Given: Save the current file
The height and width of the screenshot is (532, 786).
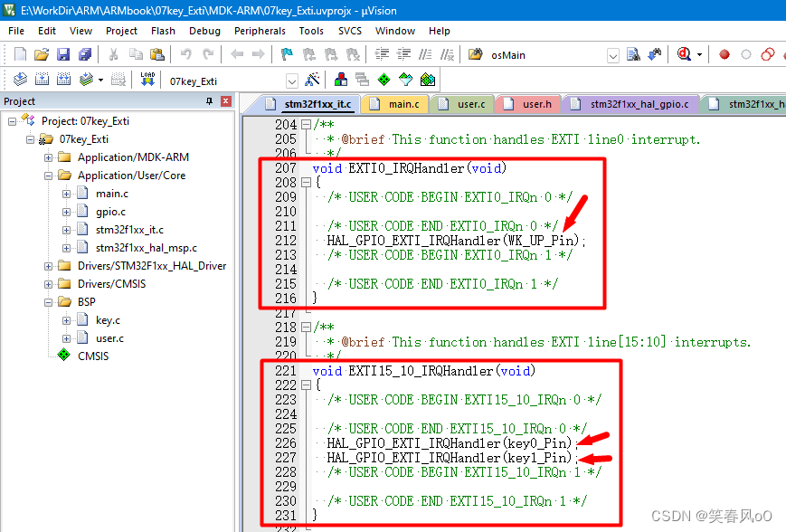Looking at the screenshot, I should [63, 54].
